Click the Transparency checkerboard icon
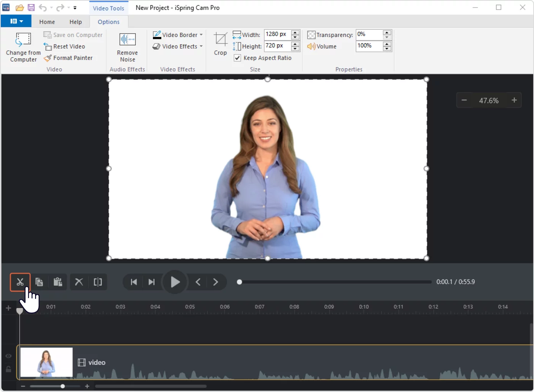 pyautogui.click(x=311, y=35)
